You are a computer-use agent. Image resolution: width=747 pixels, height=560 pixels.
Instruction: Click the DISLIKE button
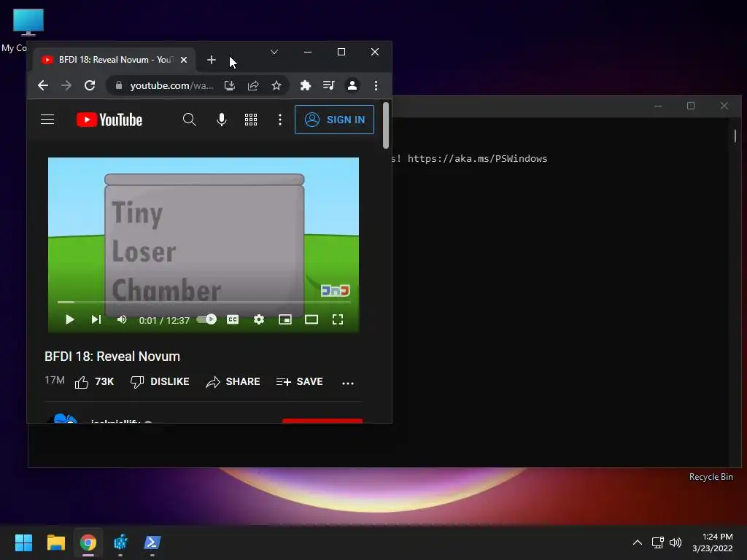pyautogui.click(x=160, y=382)
